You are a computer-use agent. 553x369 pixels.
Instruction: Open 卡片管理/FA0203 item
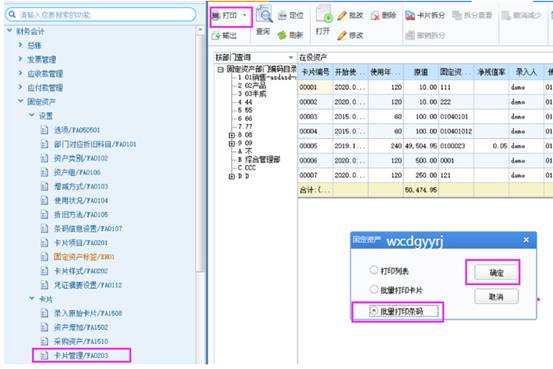tap(81, 355)
